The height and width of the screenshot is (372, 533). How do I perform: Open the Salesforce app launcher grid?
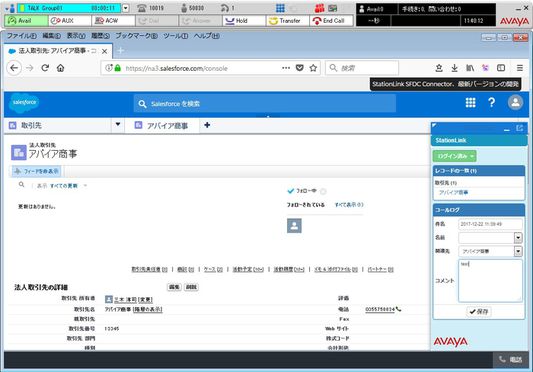point(470,102)
